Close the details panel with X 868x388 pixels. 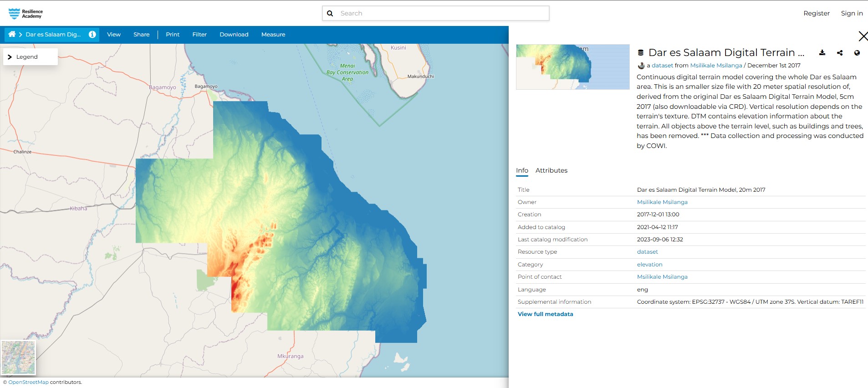(863, 36)
